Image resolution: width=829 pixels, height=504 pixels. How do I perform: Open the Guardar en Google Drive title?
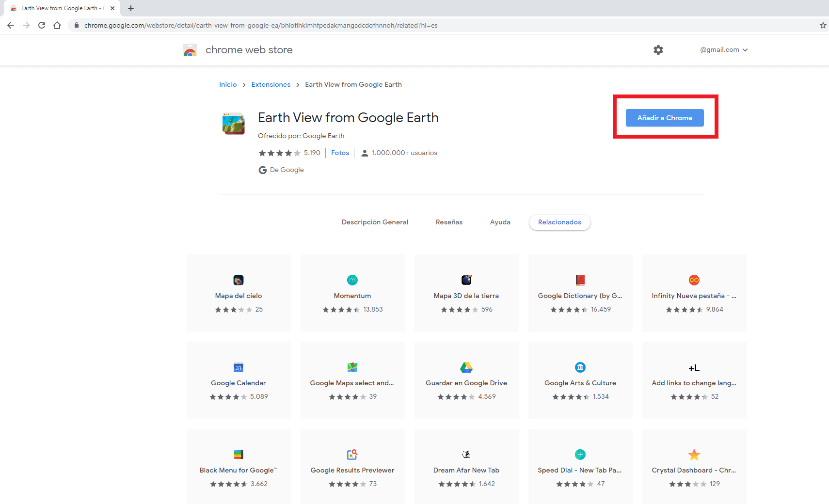coord(466,383)
